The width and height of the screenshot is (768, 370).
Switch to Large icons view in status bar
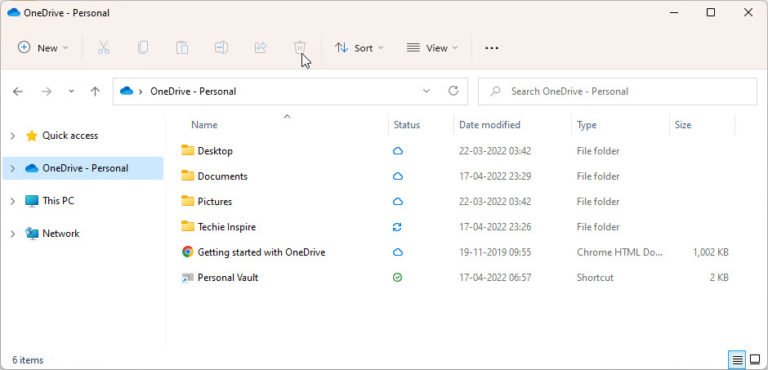pos(755,360)
